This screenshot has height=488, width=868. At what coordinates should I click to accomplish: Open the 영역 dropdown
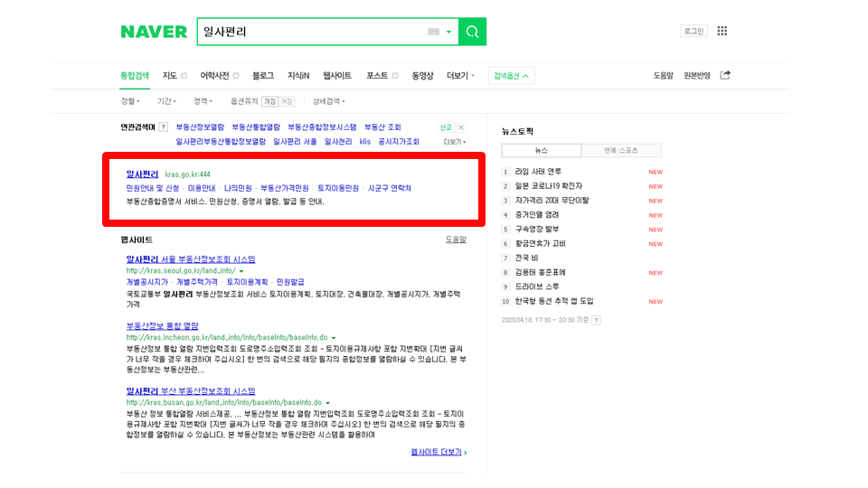tap(203, 101)
